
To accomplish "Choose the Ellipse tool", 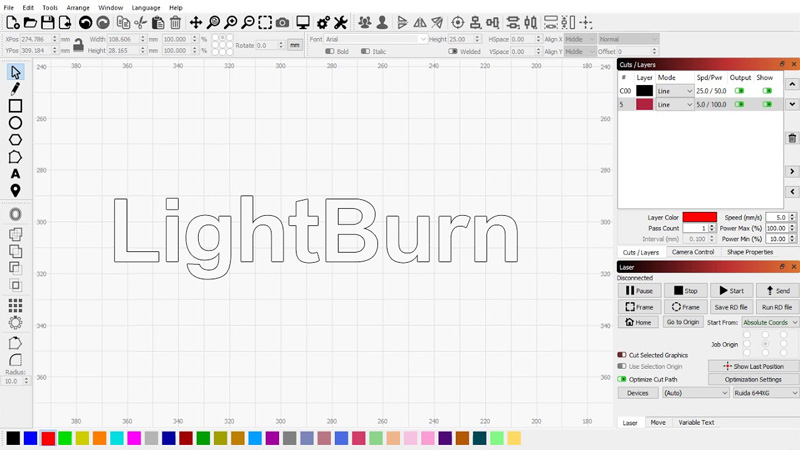I will 15,123.
